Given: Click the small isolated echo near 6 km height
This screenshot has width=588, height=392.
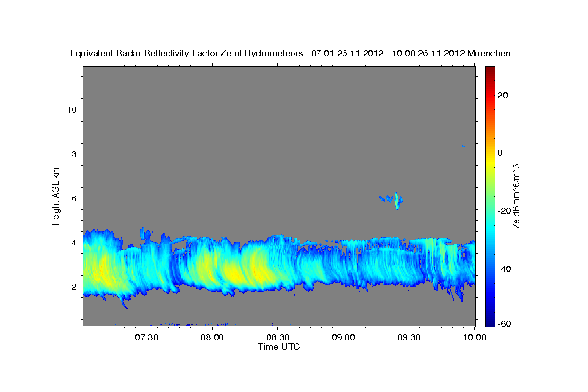Looking at the screenshot, I should pyautogui.click(x=392, y=200).
